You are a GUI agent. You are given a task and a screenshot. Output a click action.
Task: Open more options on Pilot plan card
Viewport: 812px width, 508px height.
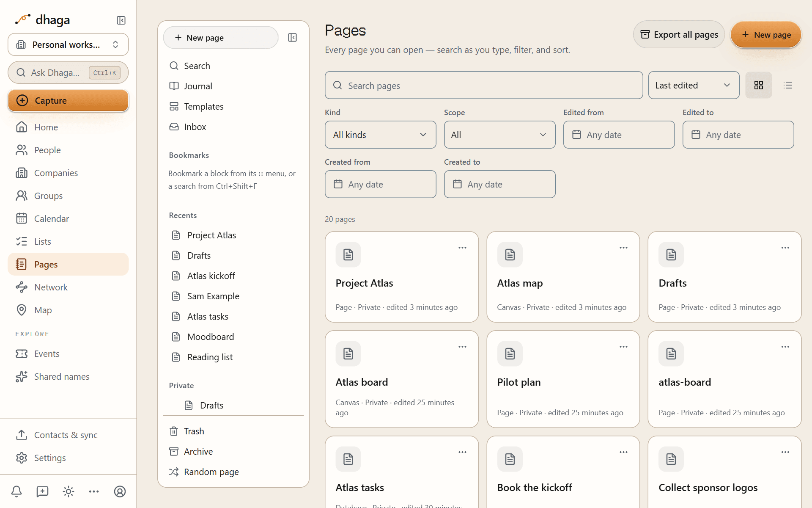click(x=623, y=347)
